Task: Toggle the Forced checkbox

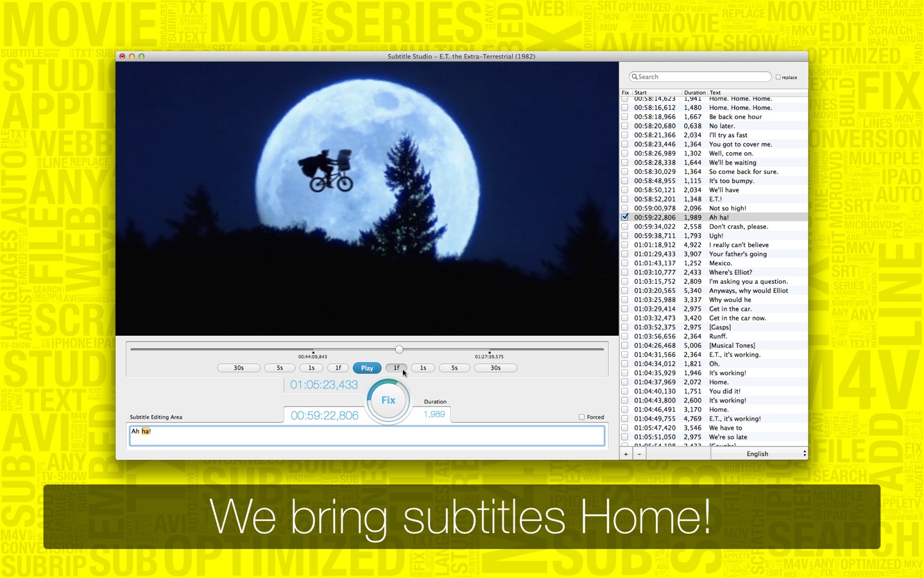Action: coord(582,417)
